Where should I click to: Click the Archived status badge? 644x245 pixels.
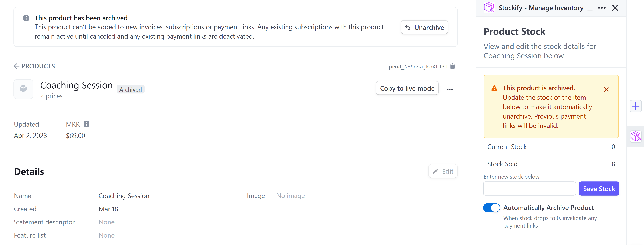click(130, 90)
